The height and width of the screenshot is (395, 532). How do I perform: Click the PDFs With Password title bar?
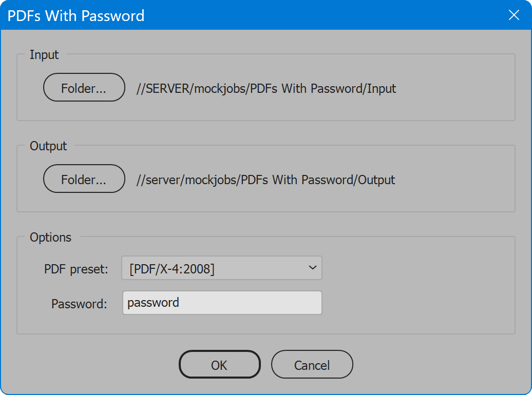tap(205, 15)
